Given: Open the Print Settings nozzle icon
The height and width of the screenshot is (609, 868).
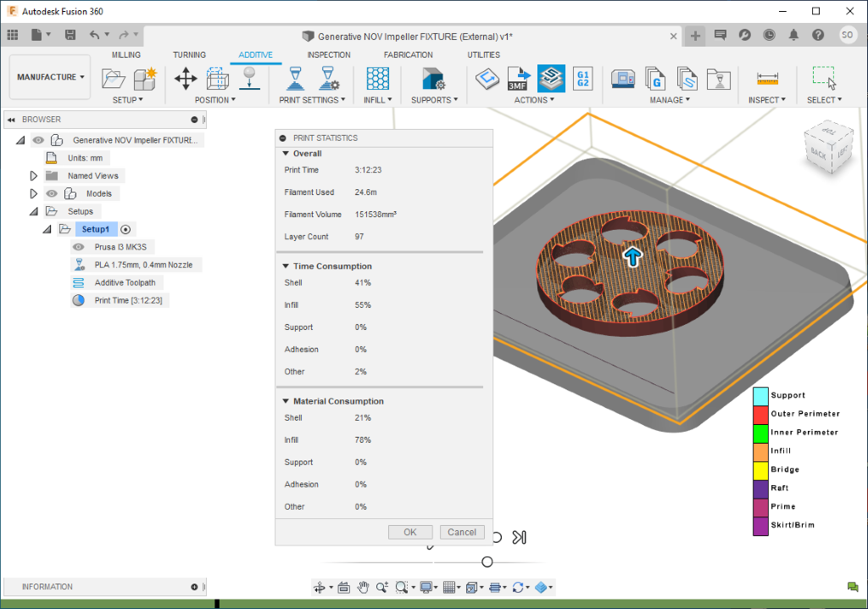Looking at the screenshot, I should (x=295, y=78).
